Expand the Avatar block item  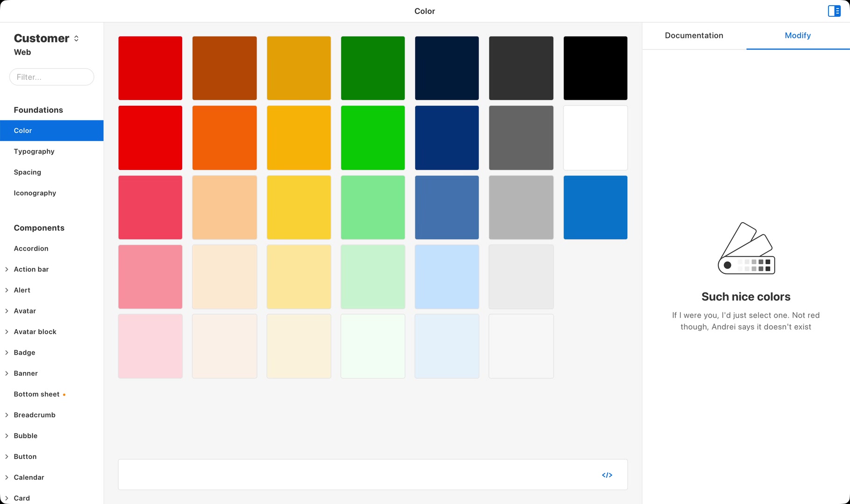7,332
